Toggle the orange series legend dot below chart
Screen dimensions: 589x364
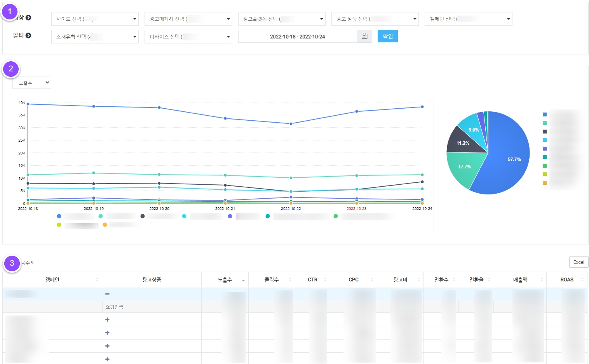(105, 225)
